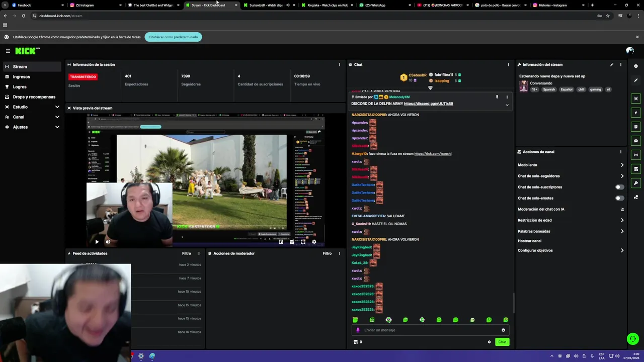This screenshot has height=362, width=644.
Task: Open Información de la sesión options menu
Action: click(340, 64)
